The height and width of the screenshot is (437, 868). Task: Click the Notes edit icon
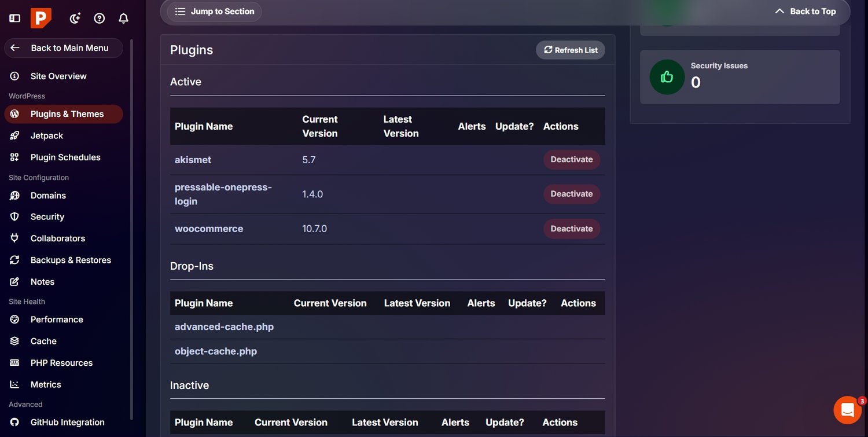pyautogui.click(x=14, y=282)
